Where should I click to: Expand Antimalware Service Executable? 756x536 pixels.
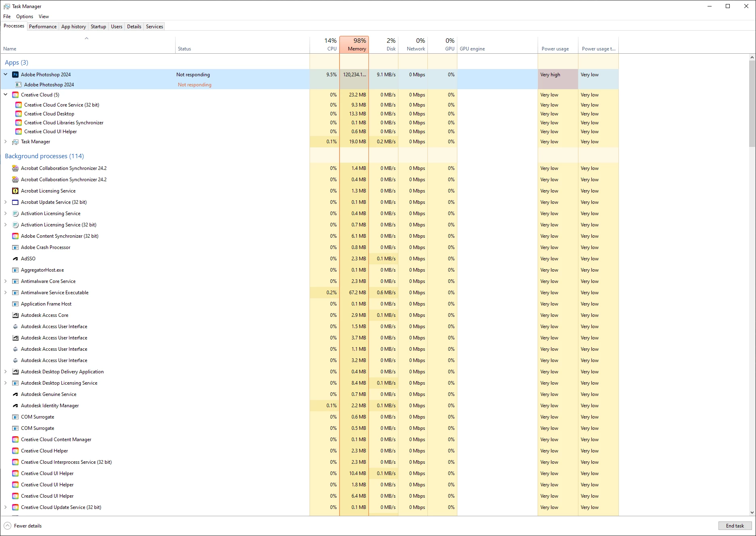click(x=6, y=293)
